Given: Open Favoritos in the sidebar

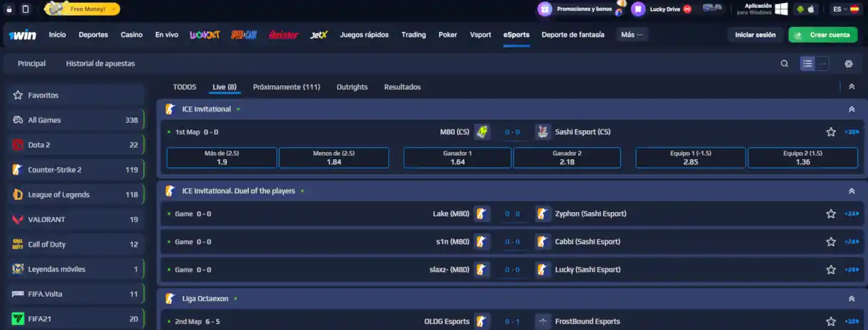Looking at the screenshot, I should point(76,95).
